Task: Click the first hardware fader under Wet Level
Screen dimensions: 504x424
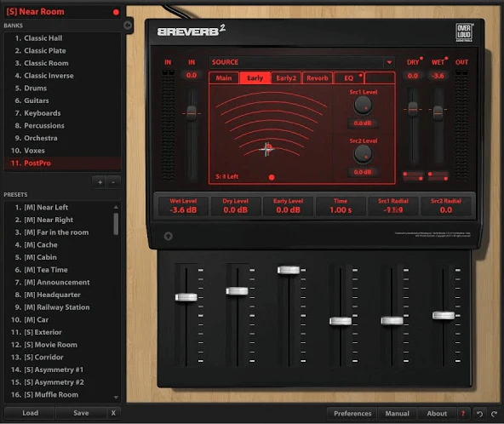Action: (186, 297)
